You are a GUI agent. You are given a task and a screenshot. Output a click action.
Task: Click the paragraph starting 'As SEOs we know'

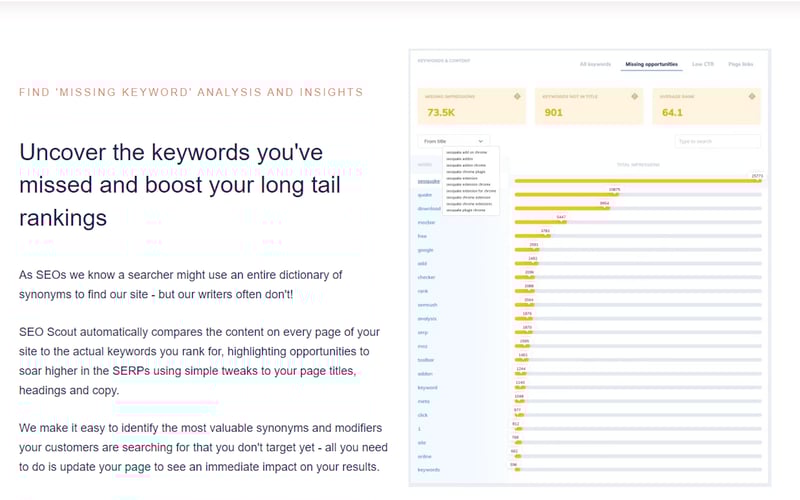pyautogui.click(x=181, y=285)
